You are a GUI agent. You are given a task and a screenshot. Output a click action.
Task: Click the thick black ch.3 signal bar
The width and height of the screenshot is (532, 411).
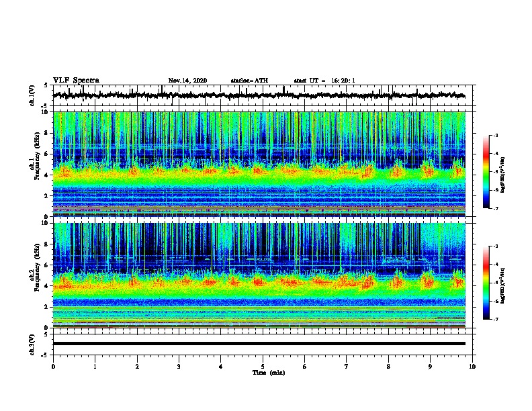point(259,344)
